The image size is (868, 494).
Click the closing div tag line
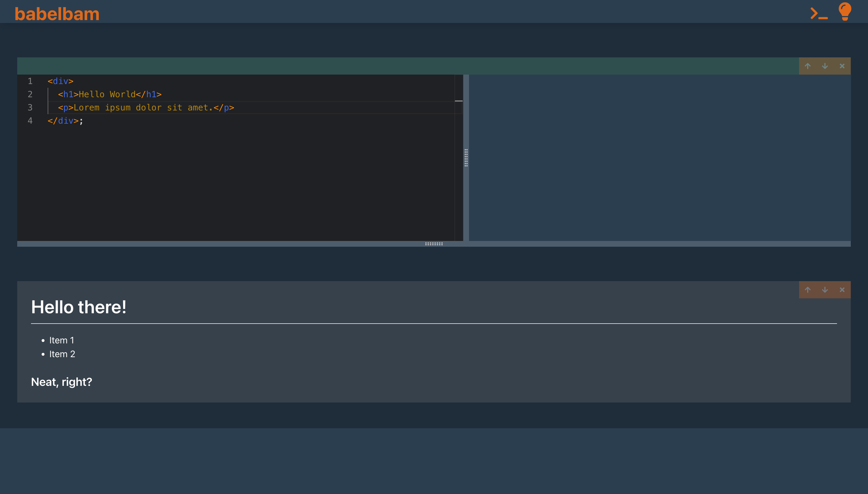coord(65,121)
